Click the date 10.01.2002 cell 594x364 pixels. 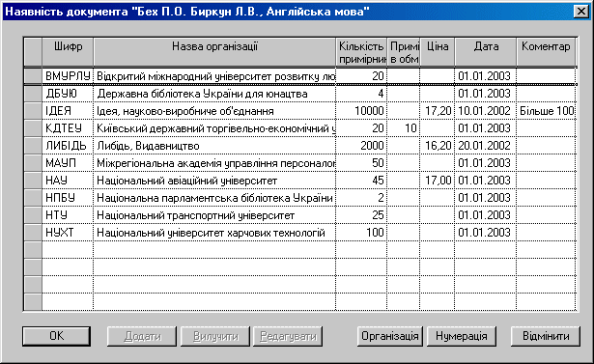[x=486, y=111]
